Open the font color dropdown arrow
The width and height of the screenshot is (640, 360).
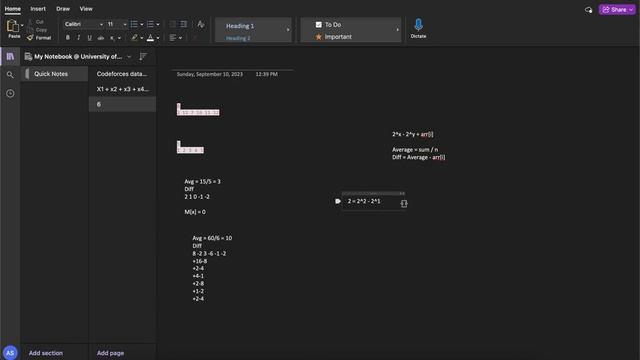(158, 38)
